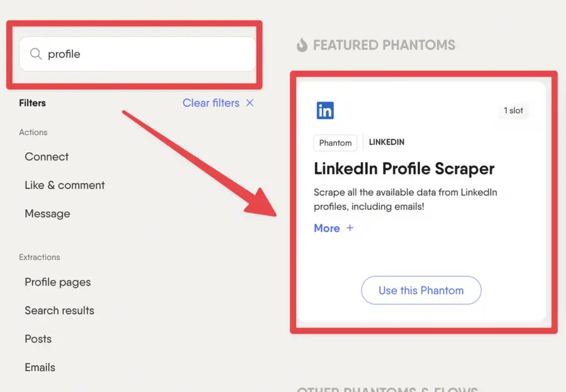Click the 1 slot badge

[513, 111]
